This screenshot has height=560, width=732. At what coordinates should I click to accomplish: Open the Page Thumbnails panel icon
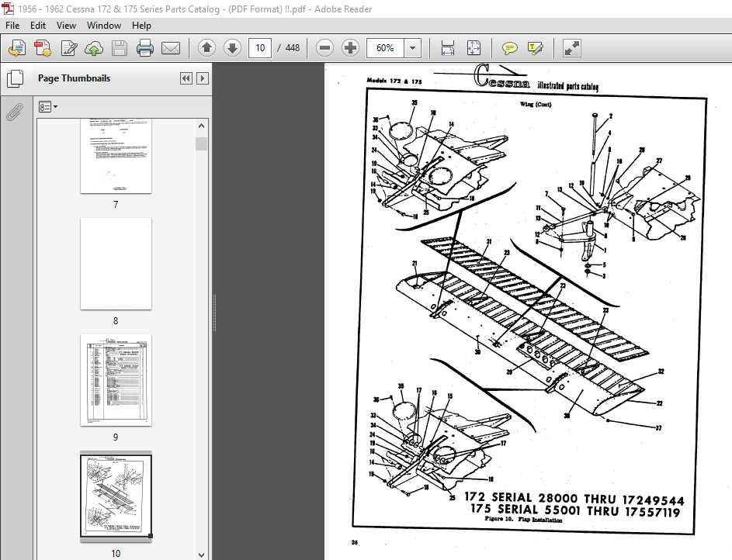tap(15, 78)
